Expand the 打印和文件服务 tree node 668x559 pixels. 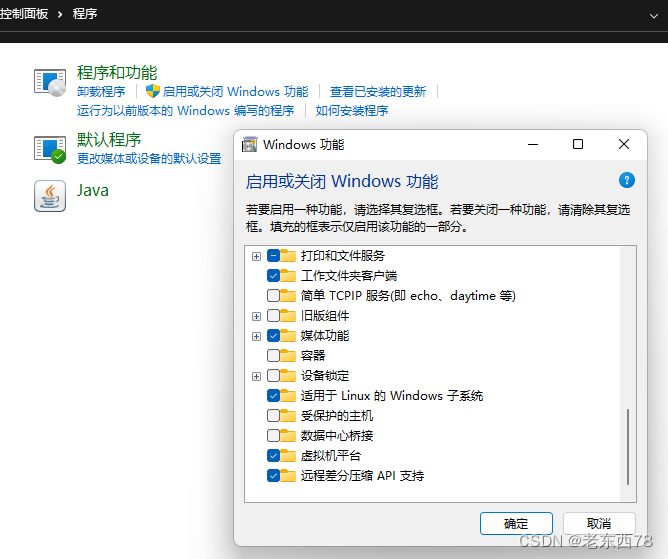coord(256,256)
